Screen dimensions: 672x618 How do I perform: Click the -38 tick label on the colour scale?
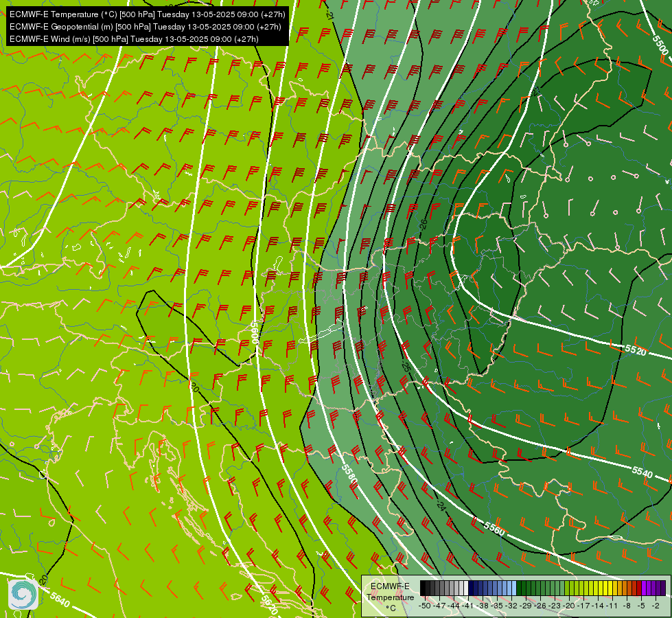click(482, 606)
